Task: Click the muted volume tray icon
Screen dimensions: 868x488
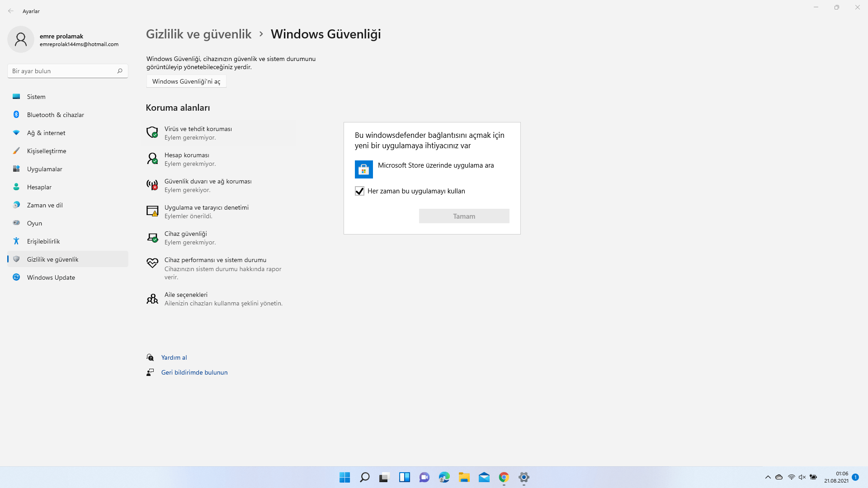Action: (802, 477)
